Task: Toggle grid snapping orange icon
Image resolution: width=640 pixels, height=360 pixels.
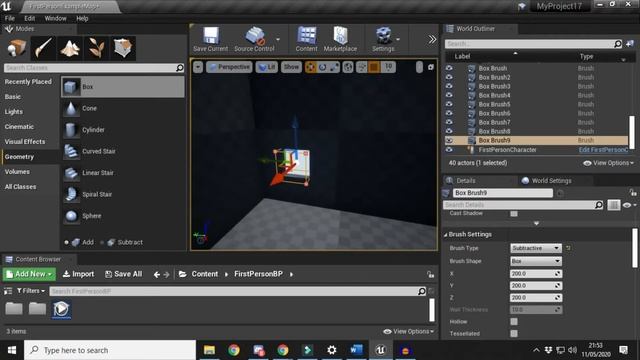Action: pos(373,67)
